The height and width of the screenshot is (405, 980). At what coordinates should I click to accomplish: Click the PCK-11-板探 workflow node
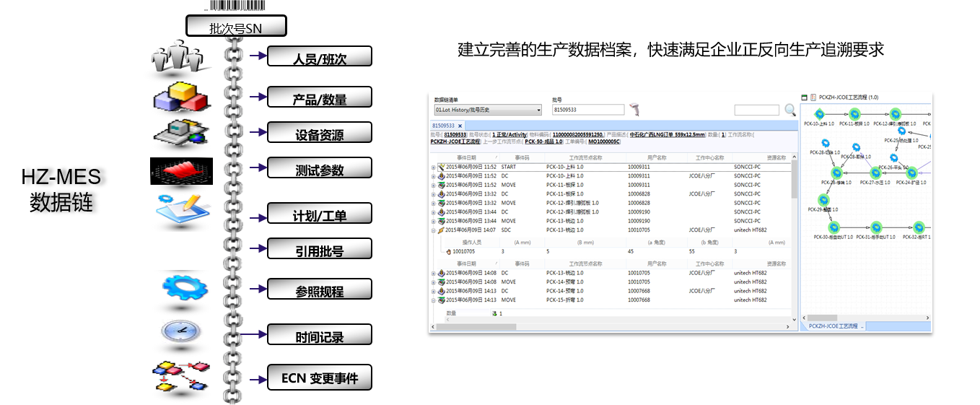click(854, 114)
